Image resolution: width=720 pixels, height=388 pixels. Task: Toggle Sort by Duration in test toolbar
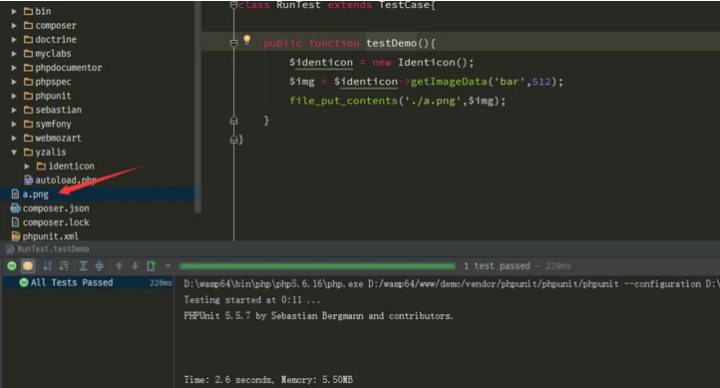click(64, 266)
